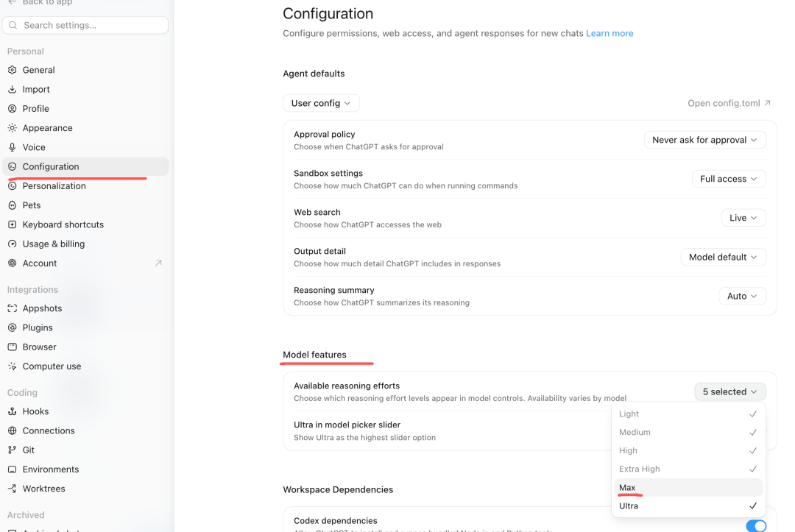This screenshot has width=795, height=532.
Task: Click the Pets icon
Action: click(13, 205)
